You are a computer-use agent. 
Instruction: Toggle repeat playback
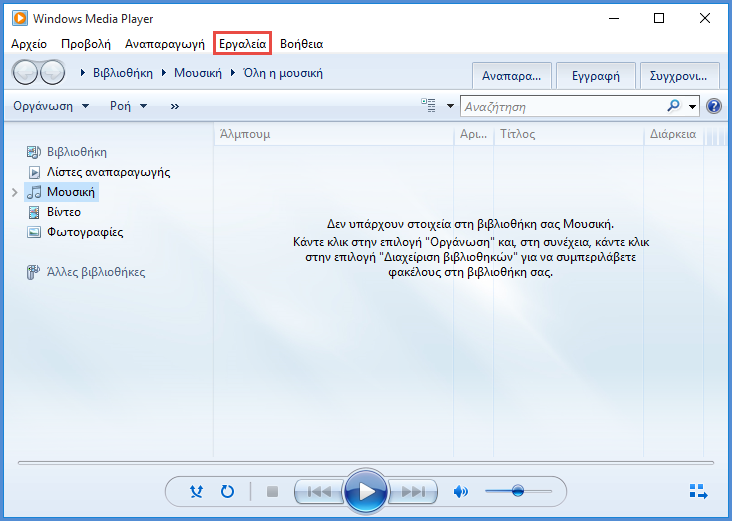(x=227, y=491)
